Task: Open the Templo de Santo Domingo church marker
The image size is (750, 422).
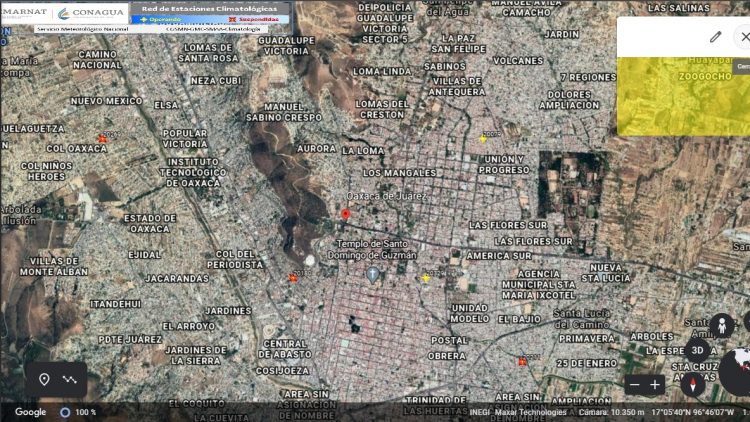Action: click(x=373, y=275)
